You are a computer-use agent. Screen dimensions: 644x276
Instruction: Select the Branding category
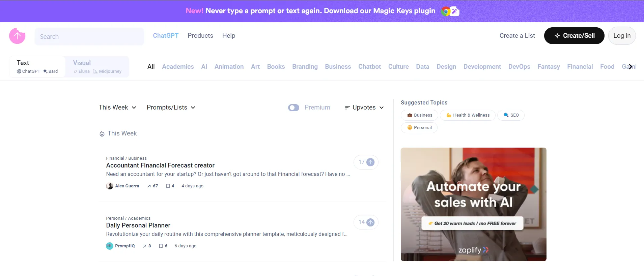point(305,67)
